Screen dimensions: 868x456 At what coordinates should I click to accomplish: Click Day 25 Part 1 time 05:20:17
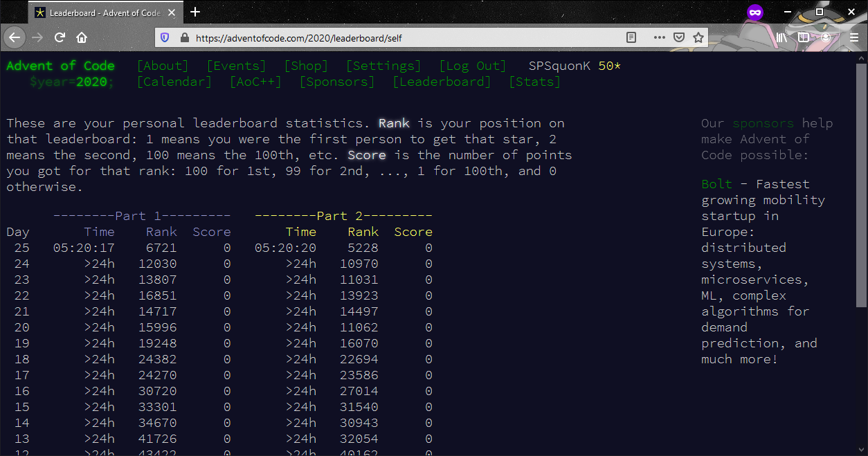pyautogui.click(x=84, y=248)
